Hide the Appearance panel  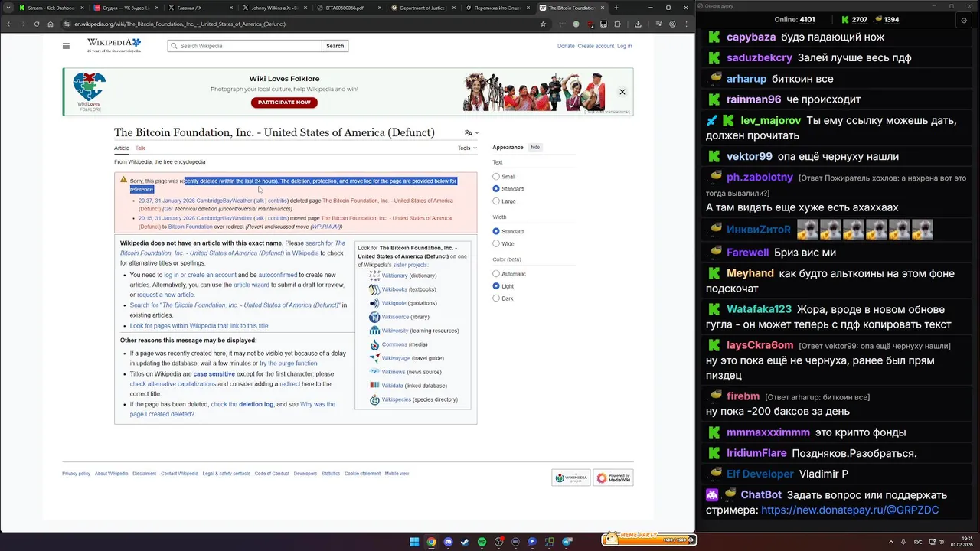coord(535,147)
